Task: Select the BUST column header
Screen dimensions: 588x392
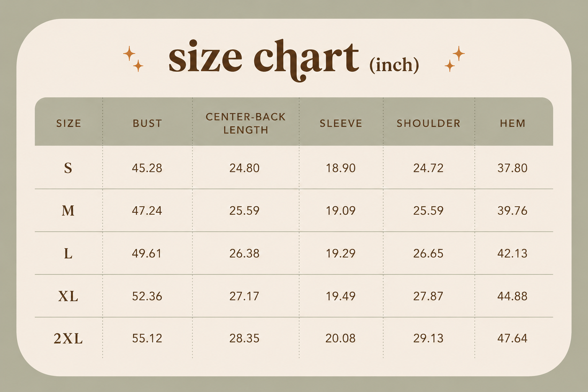Action: click(x=147, y=123)
